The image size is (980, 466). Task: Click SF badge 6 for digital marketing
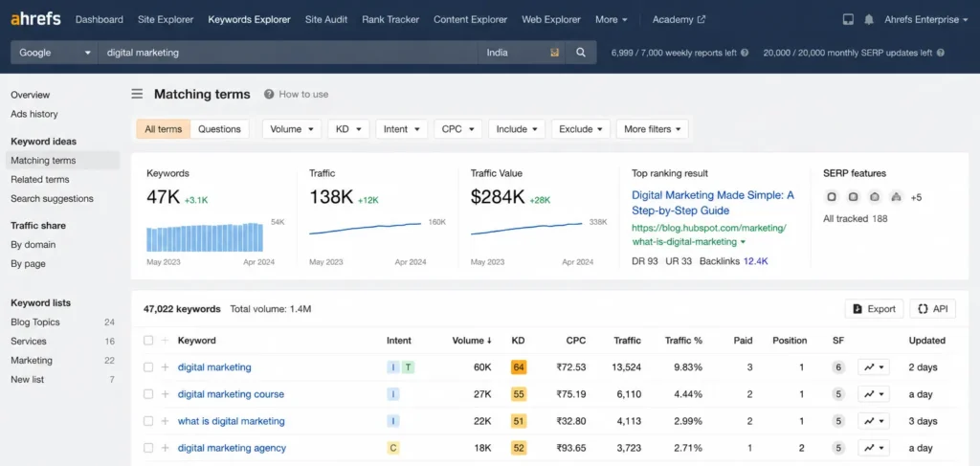(x=838, y=367)
